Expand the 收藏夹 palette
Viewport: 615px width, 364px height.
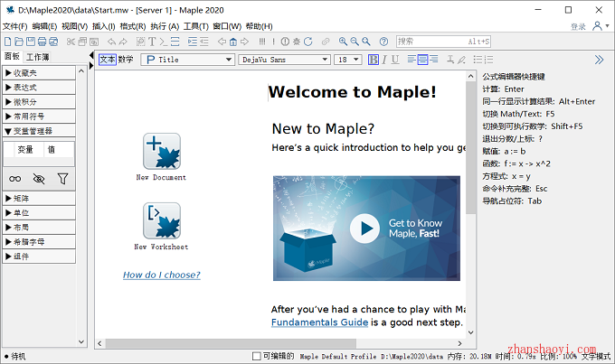39,73
